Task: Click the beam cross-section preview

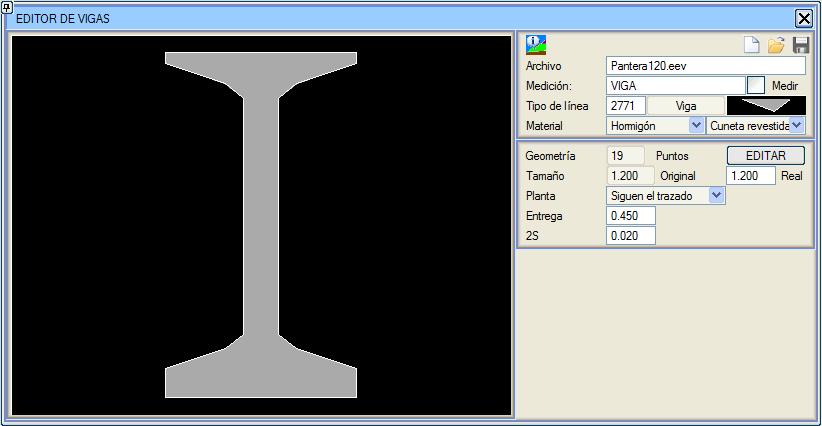Action: coord(261,225)
